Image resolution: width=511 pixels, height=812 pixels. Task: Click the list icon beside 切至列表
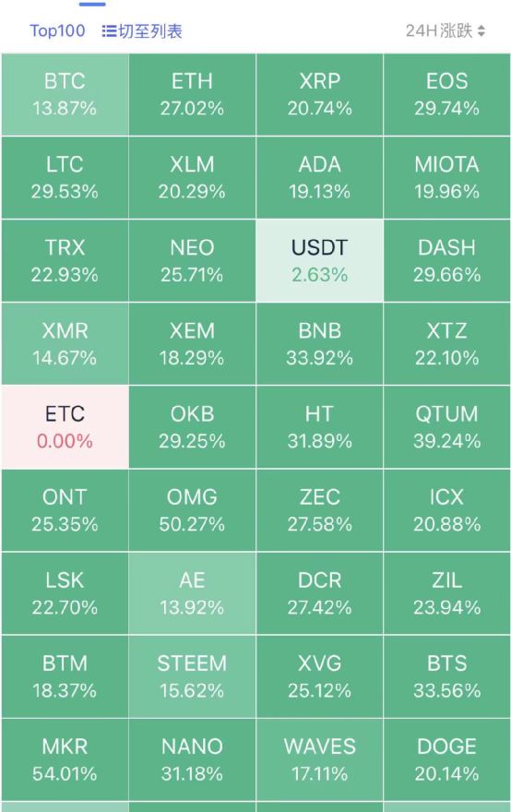(x=109, y=31)
